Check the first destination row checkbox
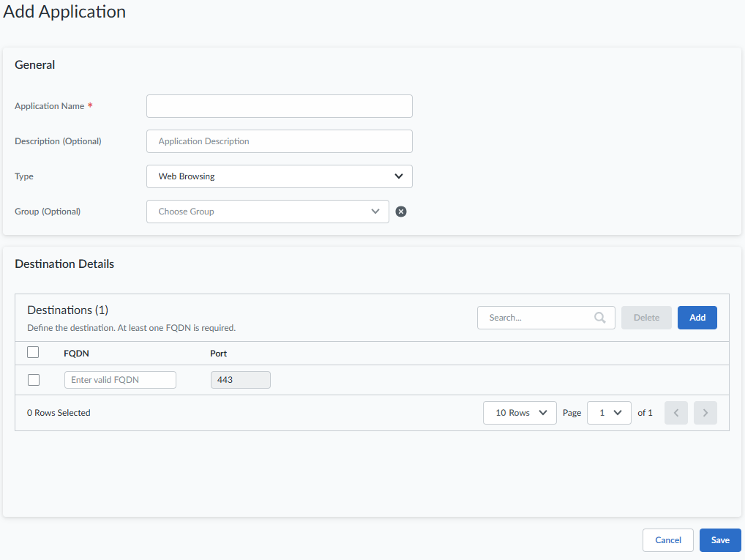The width and height of the screenshot is (745, 560). [34, 380]
